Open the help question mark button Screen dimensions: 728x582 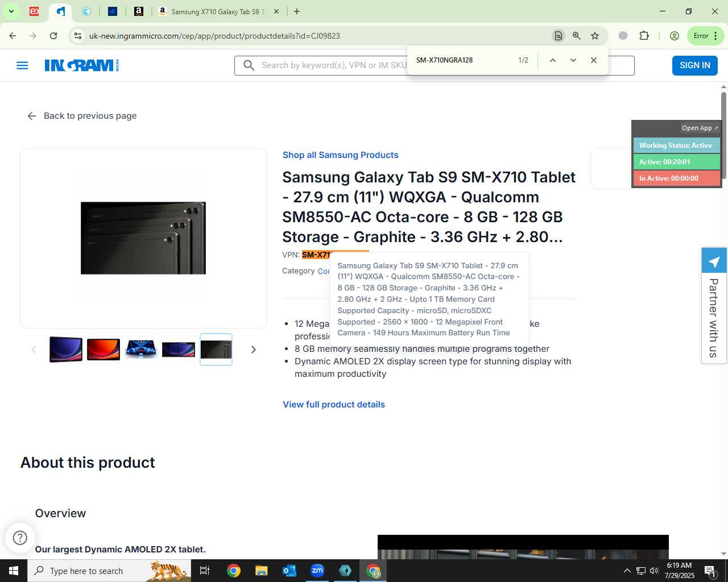(20, 538)
